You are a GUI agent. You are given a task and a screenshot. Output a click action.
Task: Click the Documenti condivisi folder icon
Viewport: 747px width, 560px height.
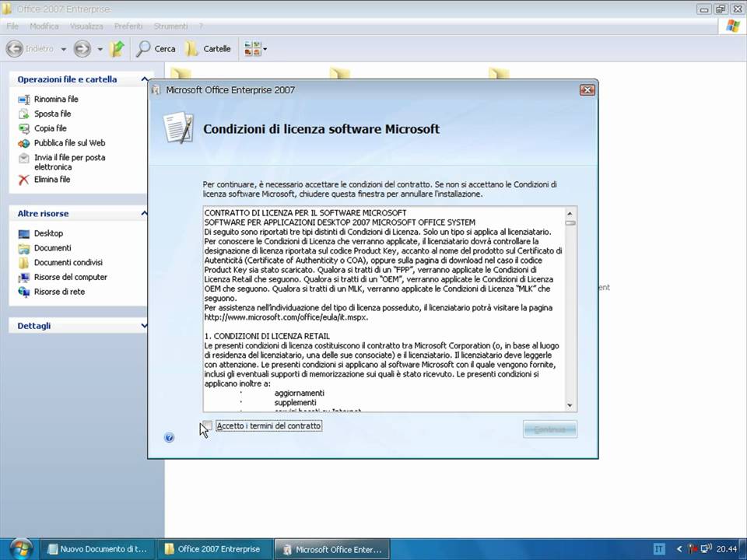pyautogui.click(x=24, y=263)
